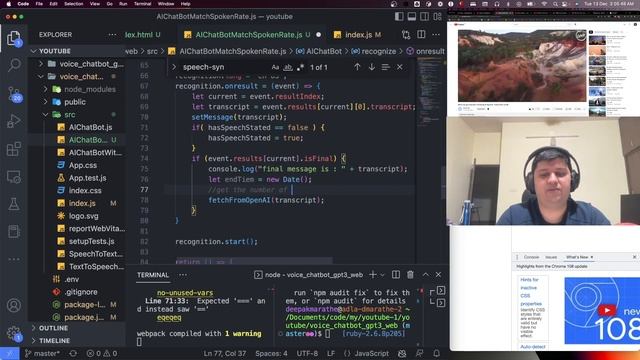Image resolution: width=640 pixels, height=360 pixels.
Task: Open the compare changes icon in editor toolbar
Action: point(406,35)
